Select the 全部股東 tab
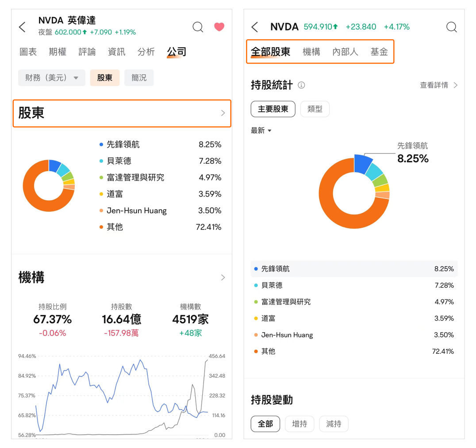 (x=270, y=52)
